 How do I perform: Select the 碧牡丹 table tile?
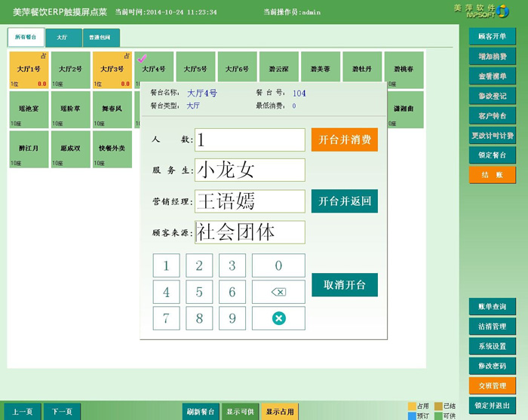[361, 69]
